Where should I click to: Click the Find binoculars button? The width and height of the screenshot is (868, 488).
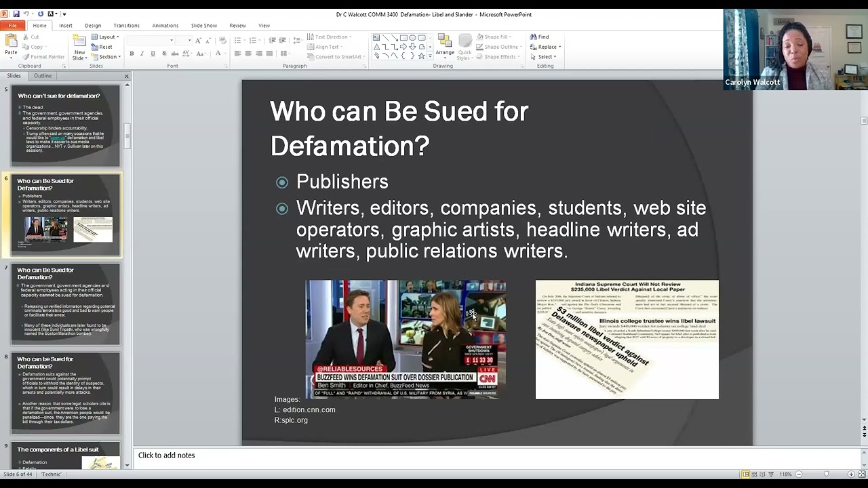tap(540, 37)
